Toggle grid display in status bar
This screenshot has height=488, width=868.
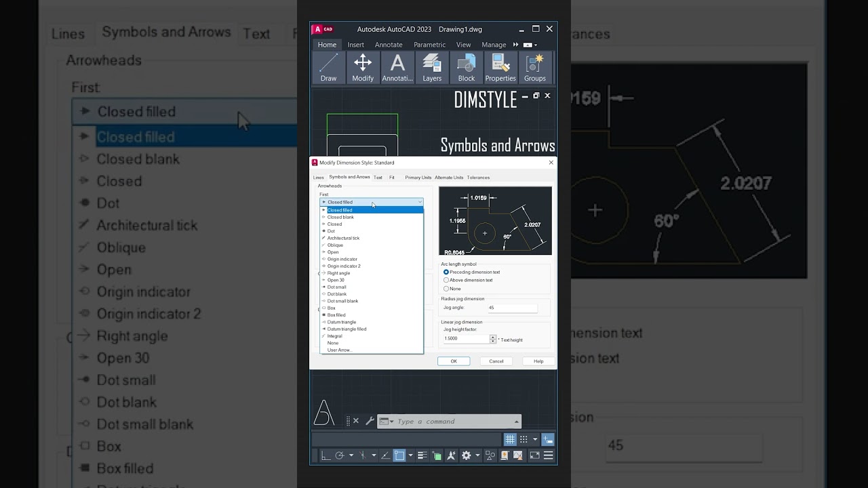pos(510,439)
